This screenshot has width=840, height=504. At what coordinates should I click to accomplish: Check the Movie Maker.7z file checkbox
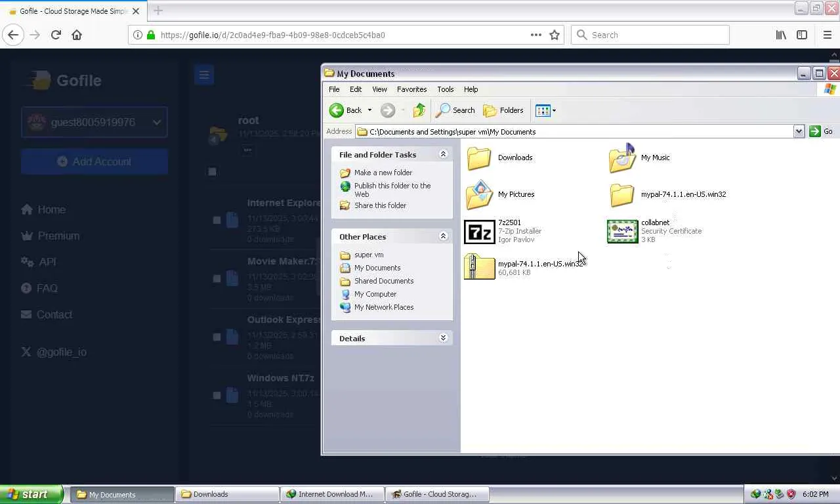217,278
